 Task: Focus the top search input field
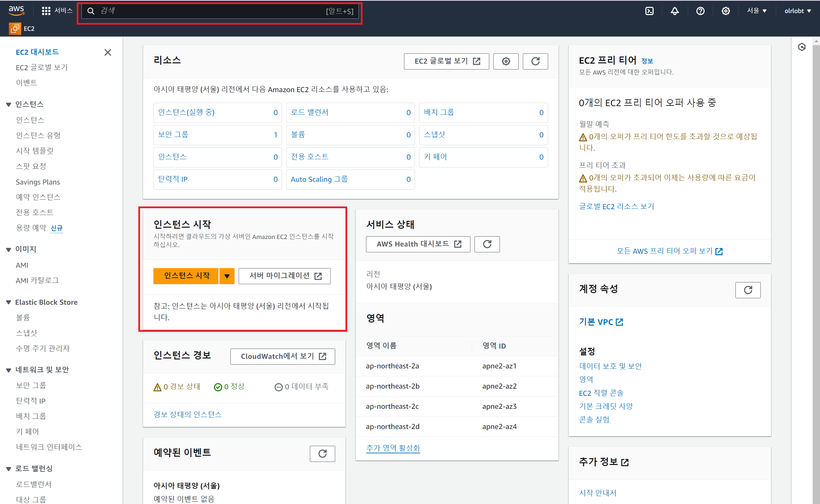212,11
